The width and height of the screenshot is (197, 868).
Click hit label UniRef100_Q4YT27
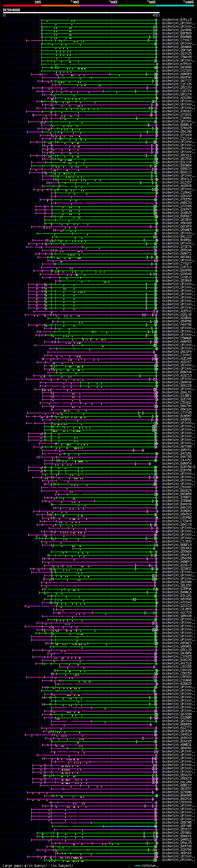click(177, 81)
